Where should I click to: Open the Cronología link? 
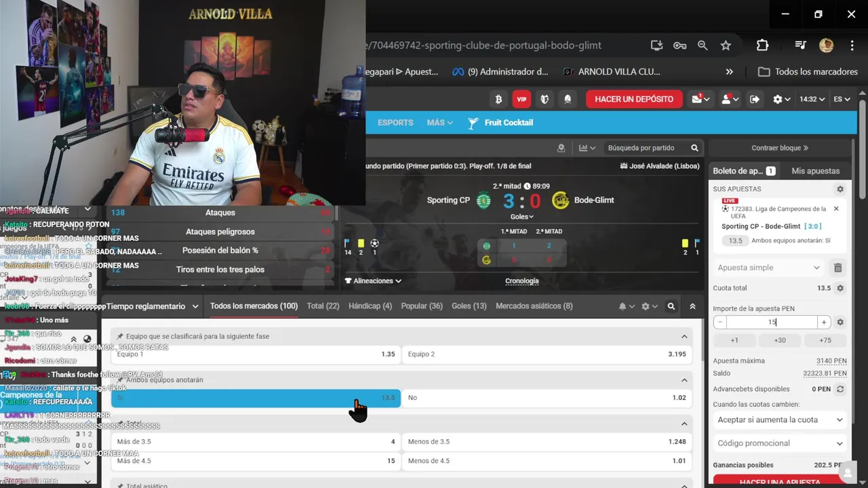point(522,281)
